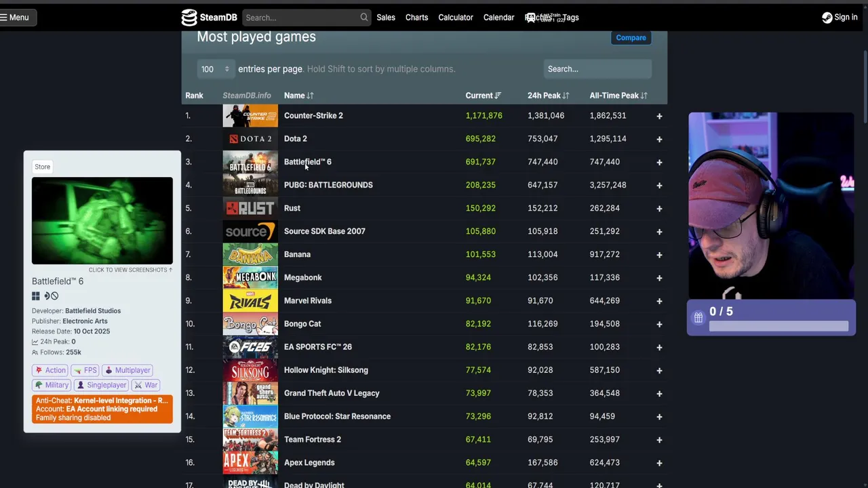Click the Store button in popup
Viewport: 868px width, 488px height.
[43, 167]
